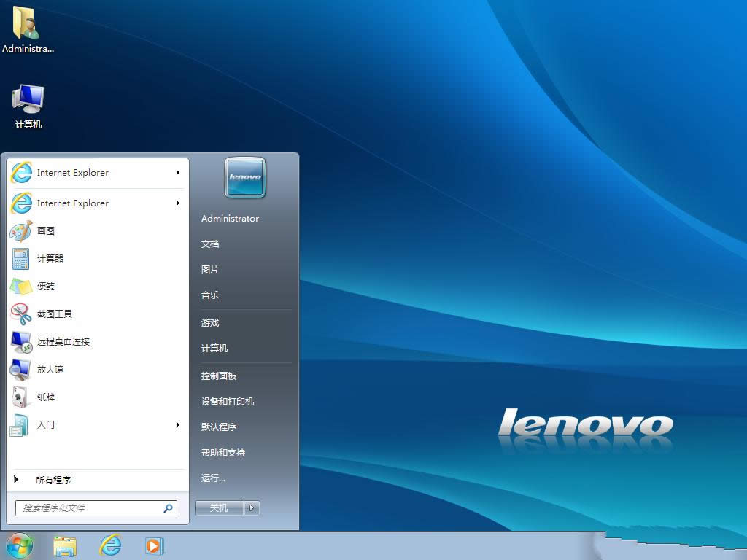Open the 纸牌 Solitaire game

click(x=46, y=397)
